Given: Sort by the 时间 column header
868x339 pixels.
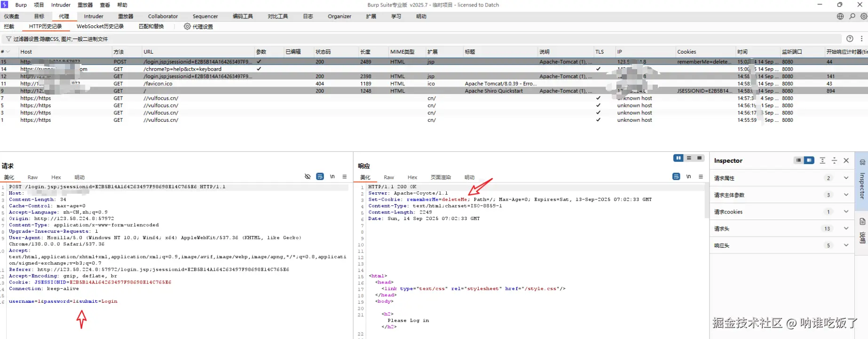Looking at the screenshot, I should point(758,52).
